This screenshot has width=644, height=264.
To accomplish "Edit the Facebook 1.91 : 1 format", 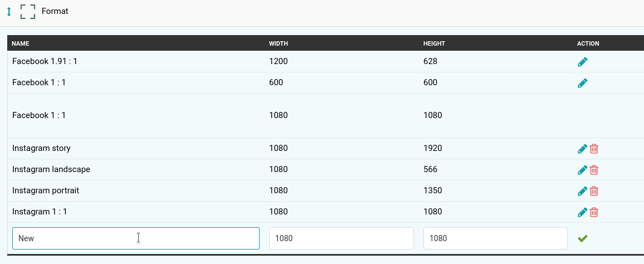I will (582, 62).
